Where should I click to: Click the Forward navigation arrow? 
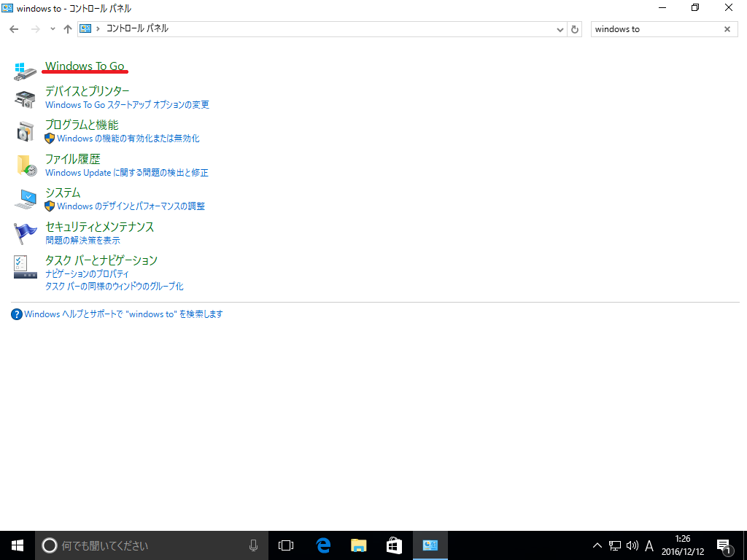tap(35, 29)
